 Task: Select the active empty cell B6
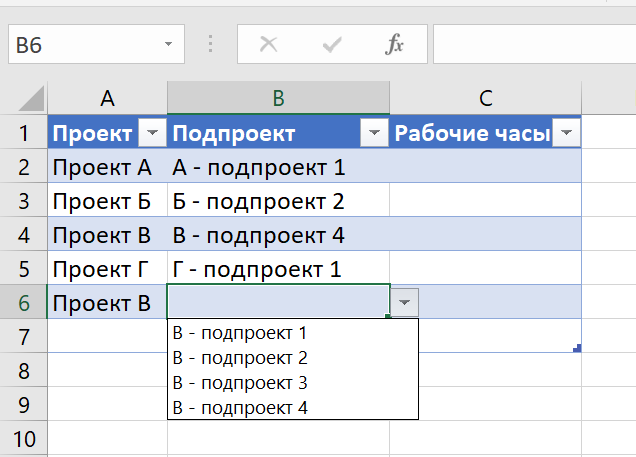[278, 302]
